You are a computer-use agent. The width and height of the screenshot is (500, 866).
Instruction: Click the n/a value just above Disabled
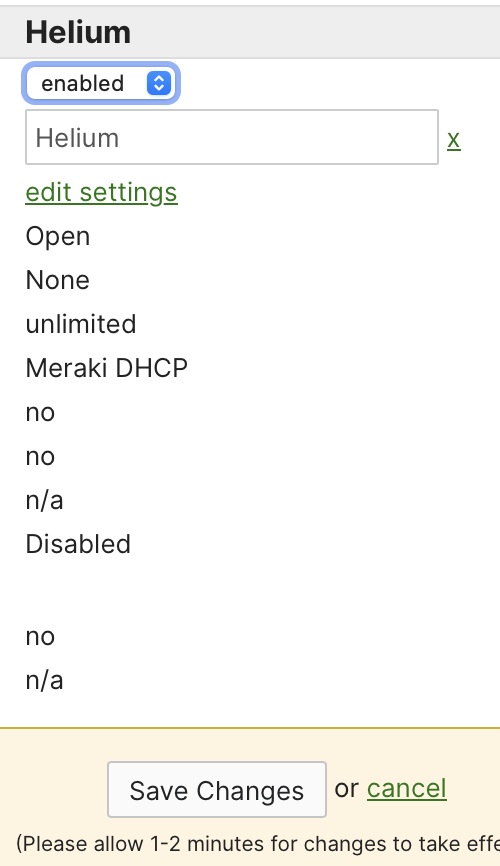(44, 500)
